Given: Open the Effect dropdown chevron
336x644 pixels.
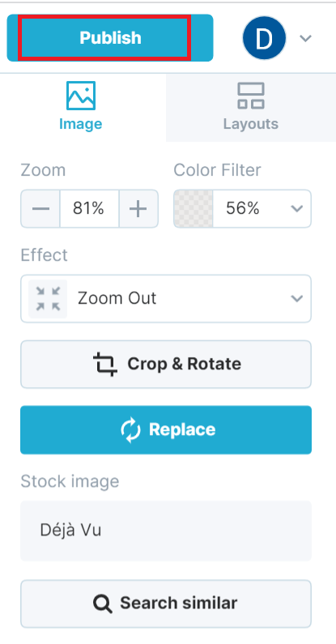Looking at the screenshot, I should click(x=296, y=299).
